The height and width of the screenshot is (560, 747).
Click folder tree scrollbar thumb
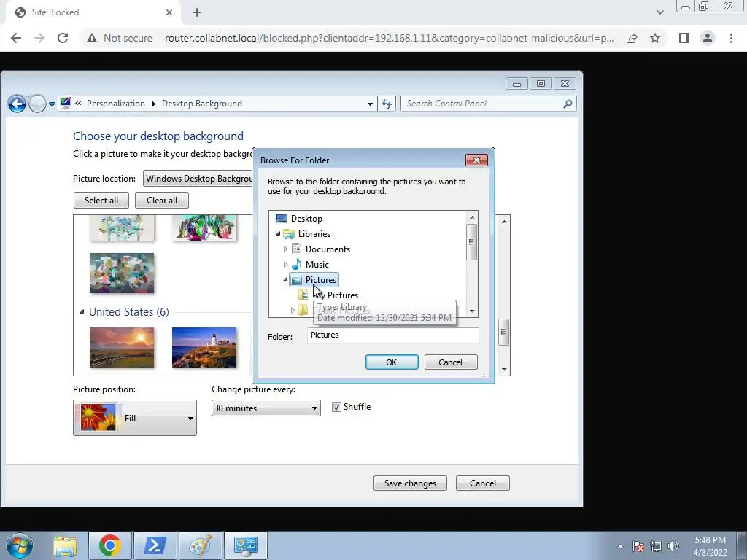click(x=471, y=242)
